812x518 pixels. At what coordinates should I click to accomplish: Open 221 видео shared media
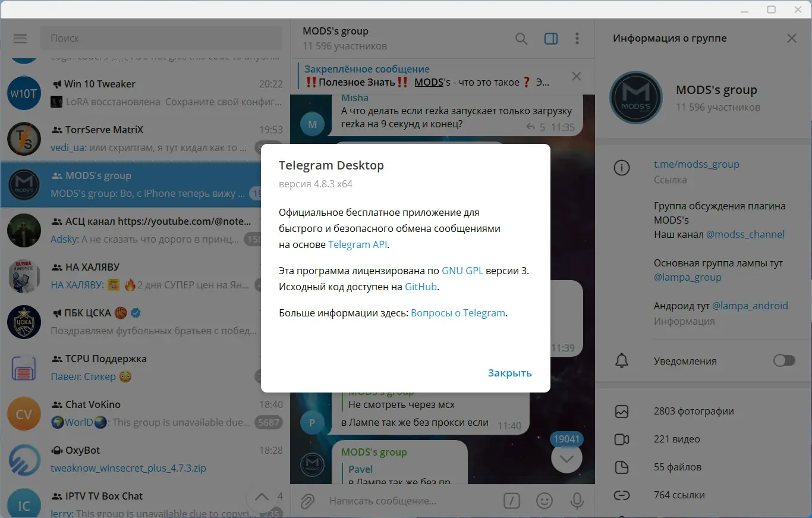click(677, 439)
